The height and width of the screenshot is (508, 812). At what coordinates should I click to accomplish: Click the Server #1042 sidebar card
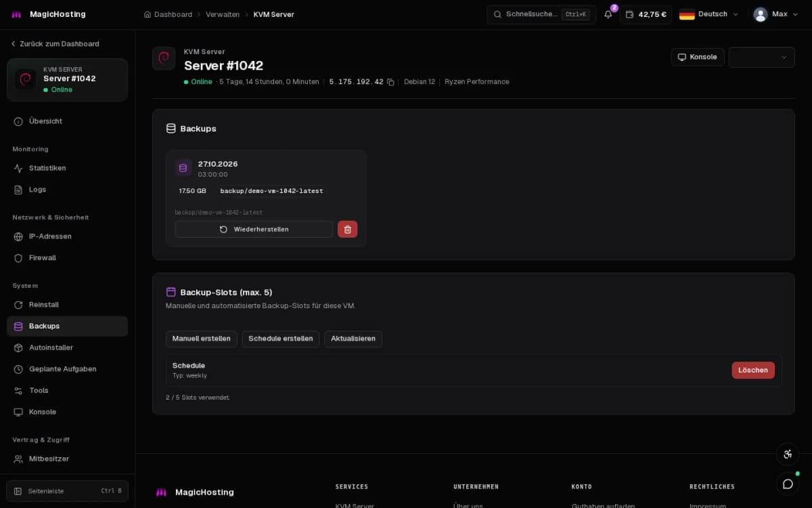point(67,80)
